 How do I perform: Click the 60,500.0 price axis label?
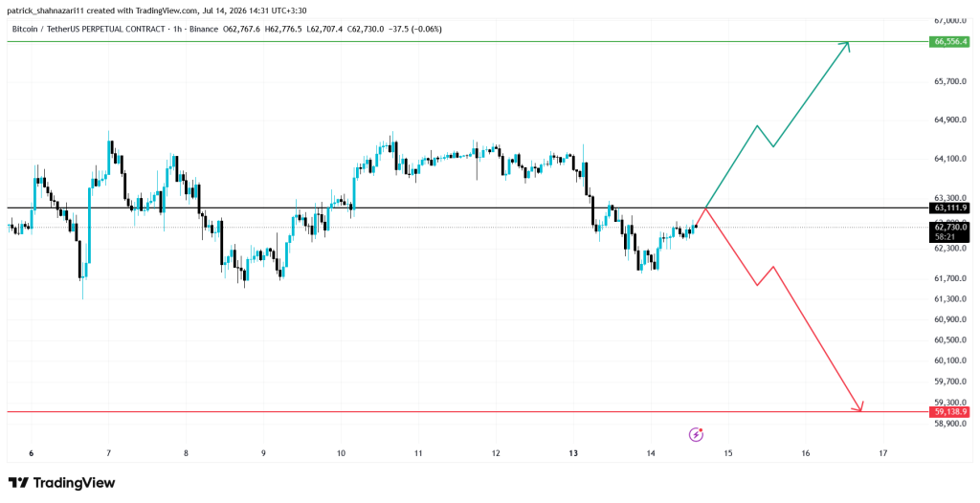[950, 339]
